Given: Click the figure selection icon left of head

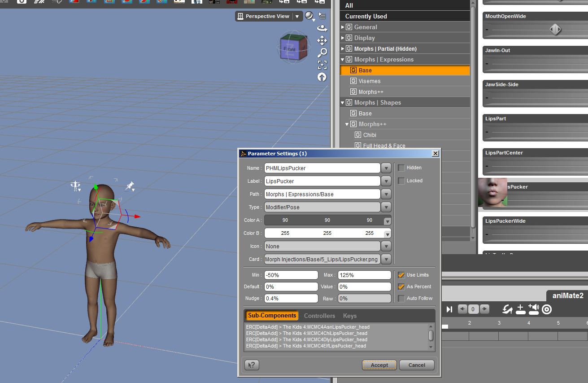Looking at the screenshot, I should pyautogui.click(x=75, y=185).
